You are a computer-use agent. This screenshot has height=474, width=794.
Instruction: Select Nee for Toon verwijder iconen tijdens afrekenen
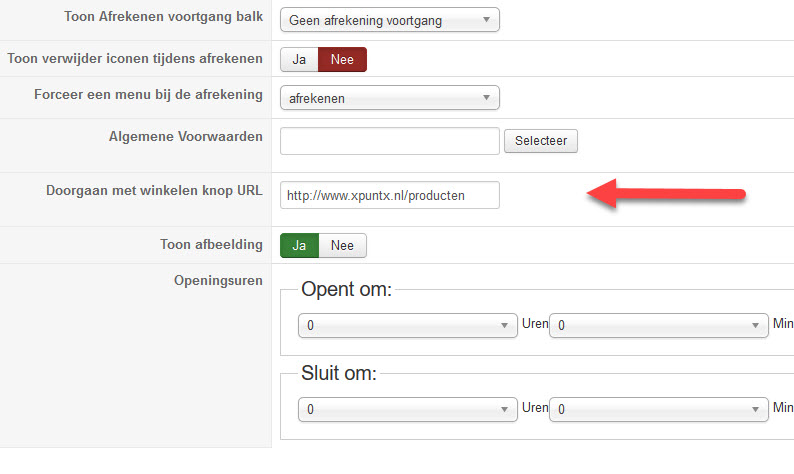(x=342, y=59)
